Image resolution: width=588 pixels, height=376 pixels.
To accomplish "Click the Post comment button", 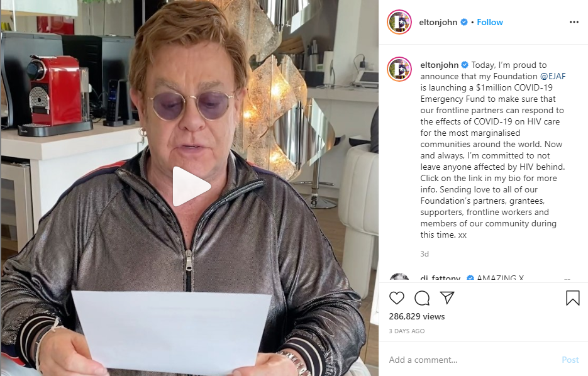I will click(x=570, y=360).
